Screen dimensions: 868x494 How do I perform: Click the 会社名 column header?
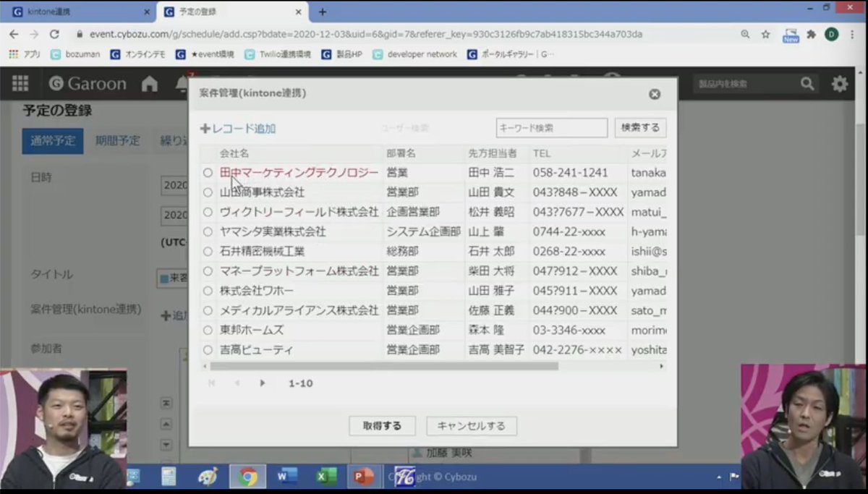point(234,153)
